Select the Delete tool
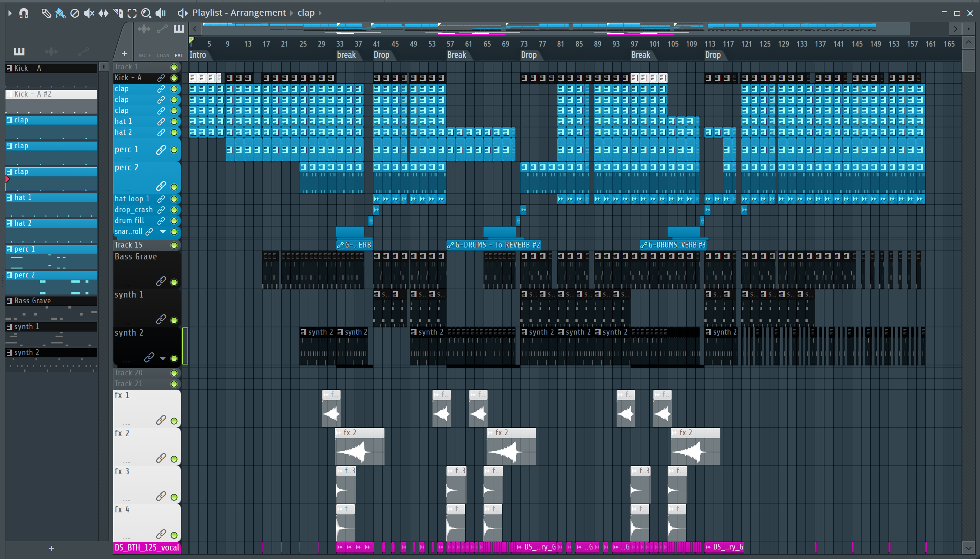Screen dimensions: 980x559 [75, 13]
